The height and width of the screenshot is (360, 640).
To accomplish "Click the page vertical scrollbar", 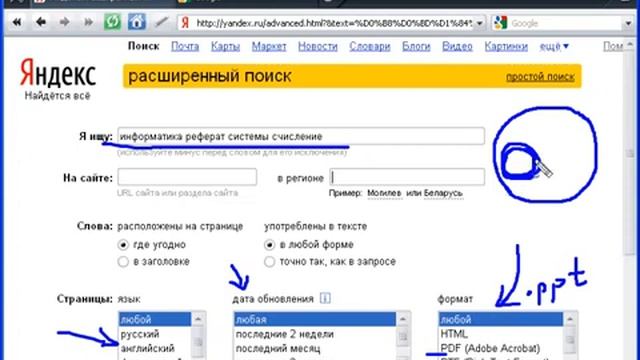I will coord(630,153).
